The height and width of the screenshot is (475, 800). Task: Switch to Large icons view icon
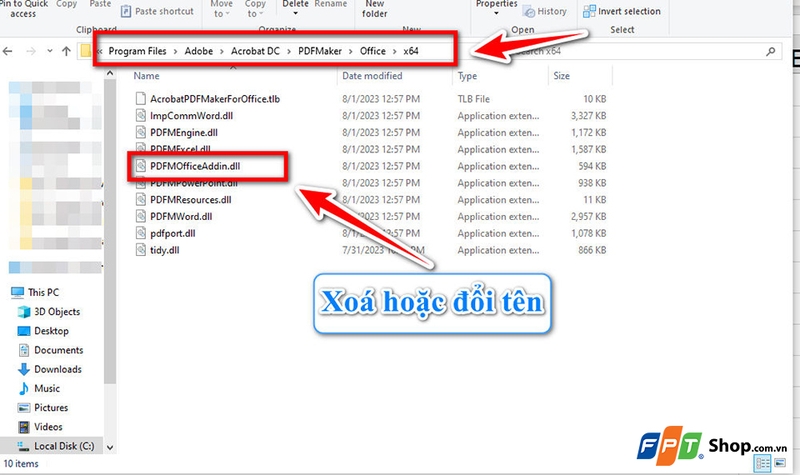point(780,463)
